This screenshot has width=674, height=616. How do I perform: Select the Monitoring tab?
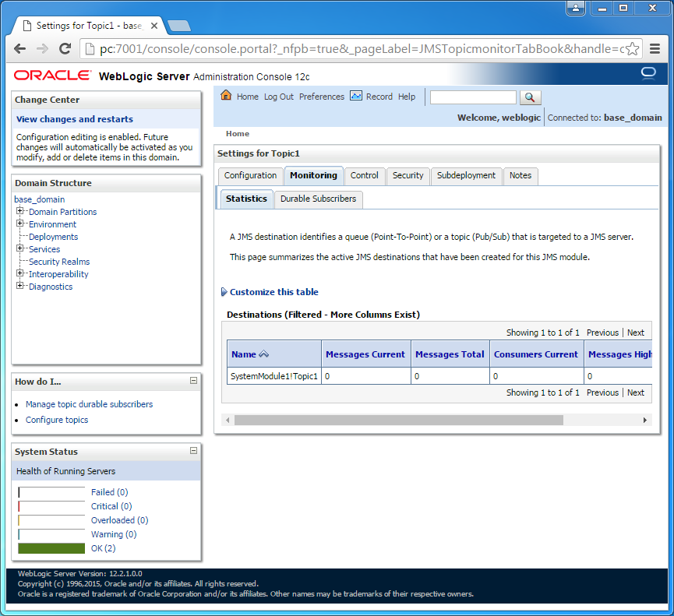313,176
